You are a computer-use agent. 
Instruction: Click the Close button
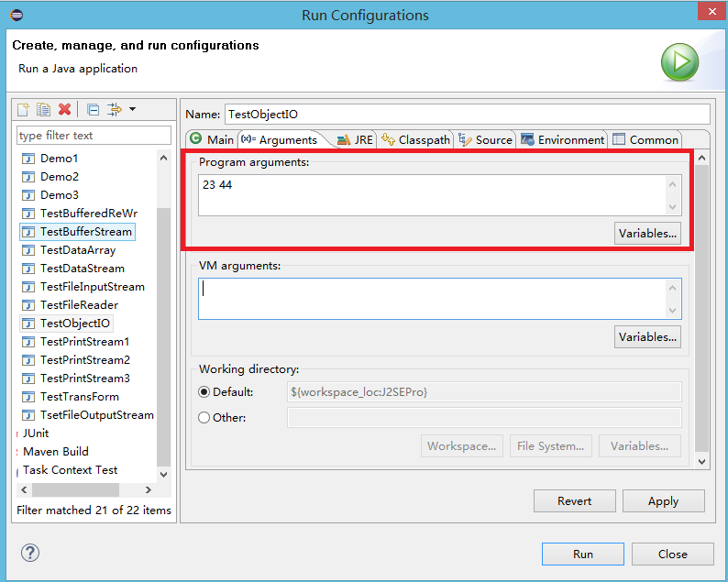(672, 555)
